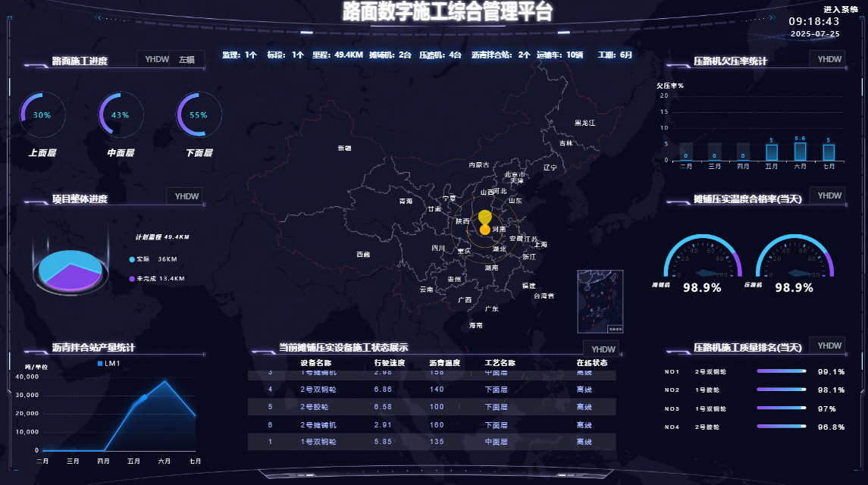Click the South China Sea inset map
The width and height of the screenshot is (868, 485).
[x=600, y=302]
